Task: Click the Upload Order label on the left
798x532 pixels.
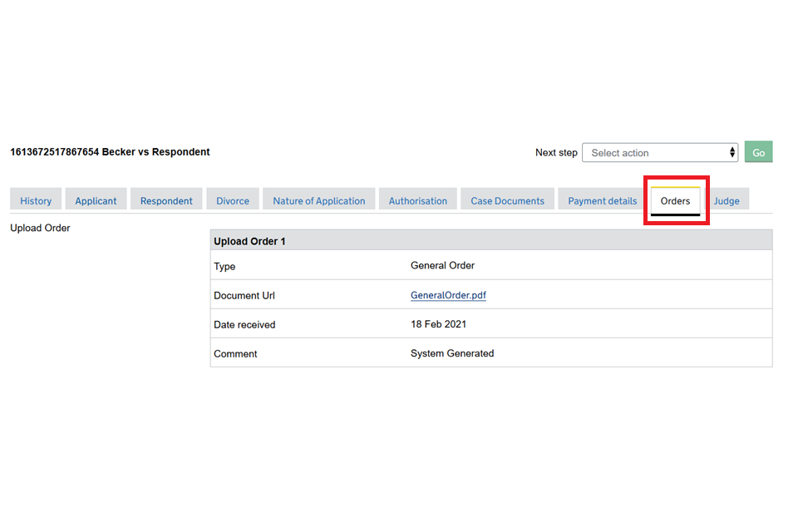Action: click(40, 228)
